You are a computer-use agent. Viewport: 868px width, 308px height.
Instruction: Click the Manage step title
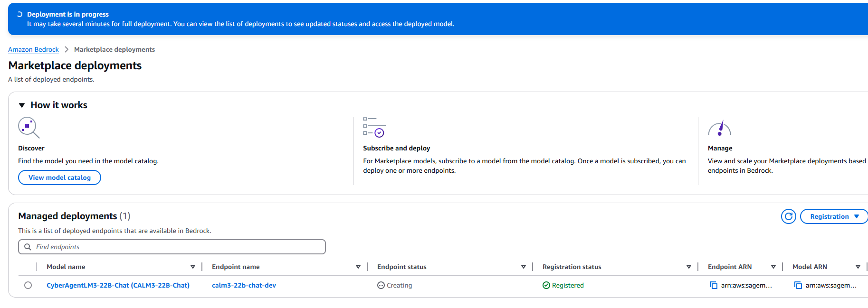(720, 148)
